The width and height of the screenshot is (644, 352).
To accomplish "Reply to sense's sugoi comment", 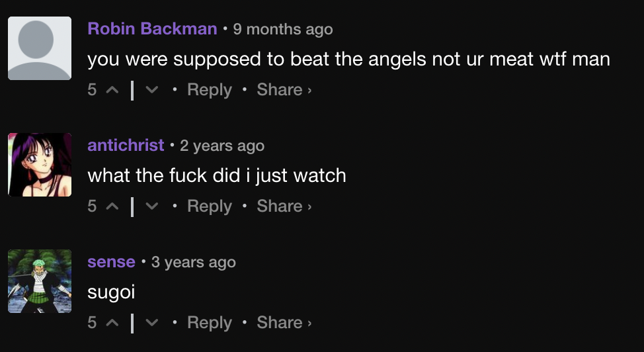I will 210,323.
